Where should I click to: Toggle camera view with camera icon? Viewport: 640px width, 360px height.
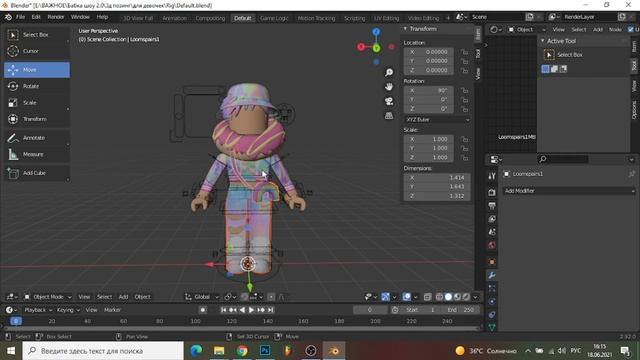point(389,101)
